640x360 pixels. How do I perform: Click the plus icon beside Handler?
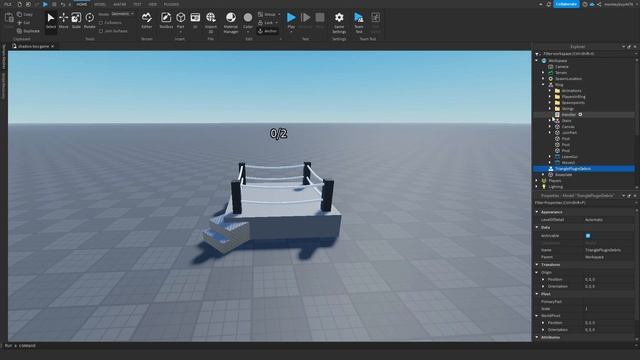(580, 115)
